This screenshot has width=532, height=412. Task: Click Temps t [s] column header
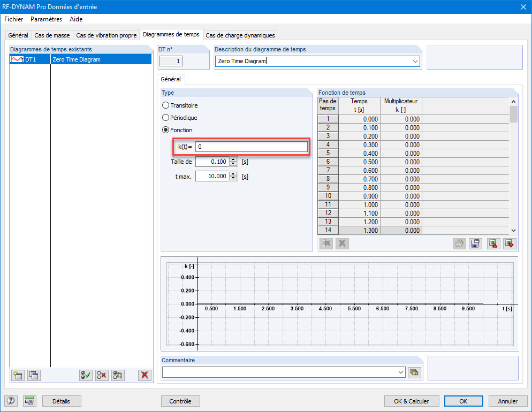pyautogui.click(x=359, y=105)
